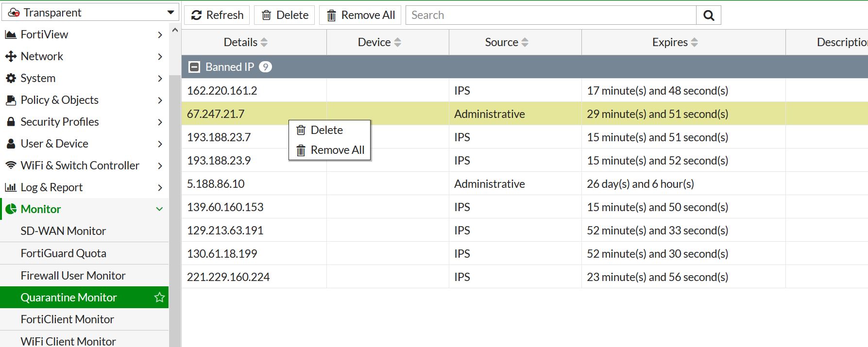Collapse the Monitor menu chevron
This screenshot has width=868, height=347.
(x=159, y=209)
